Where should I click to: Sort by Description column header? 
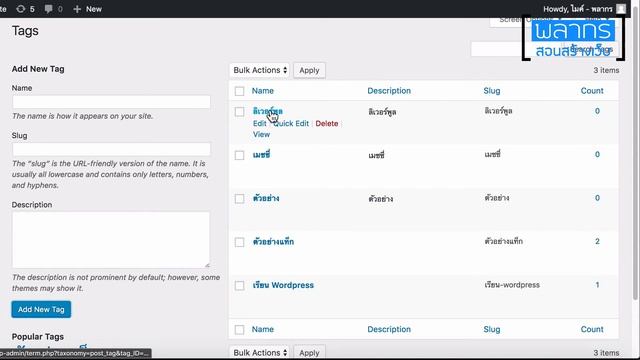[389, 91]
